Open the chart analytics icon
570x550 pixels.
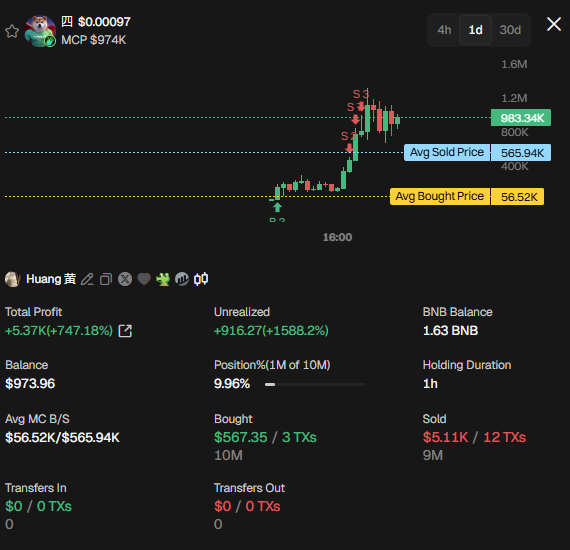click(x=182, y=279)
